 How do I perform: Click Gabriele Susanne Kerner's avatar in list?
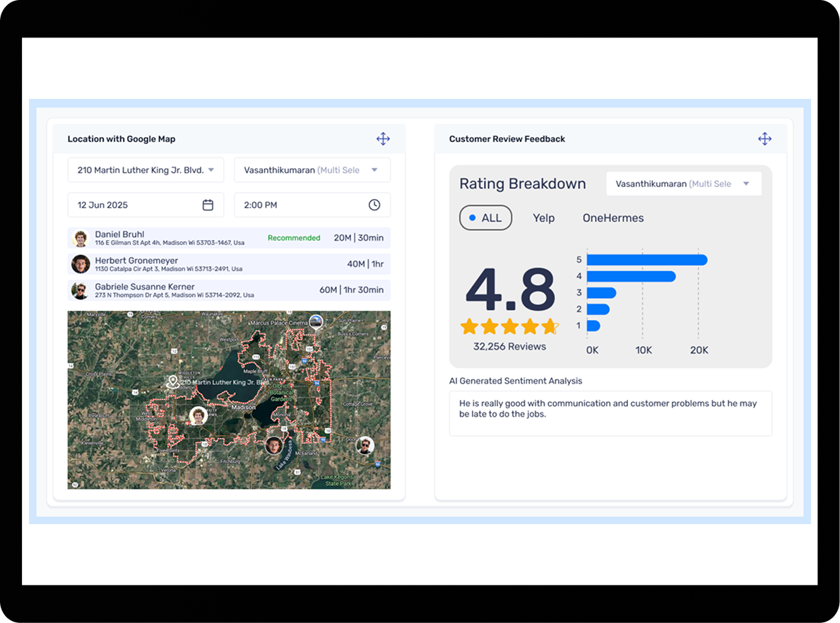click(81, 290)
